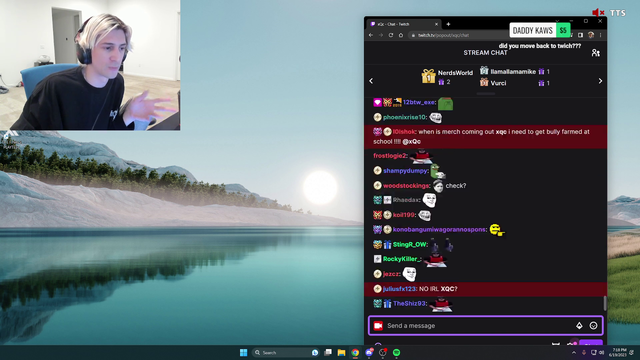Open Spotify from taskbar

(x=396, y=352)
